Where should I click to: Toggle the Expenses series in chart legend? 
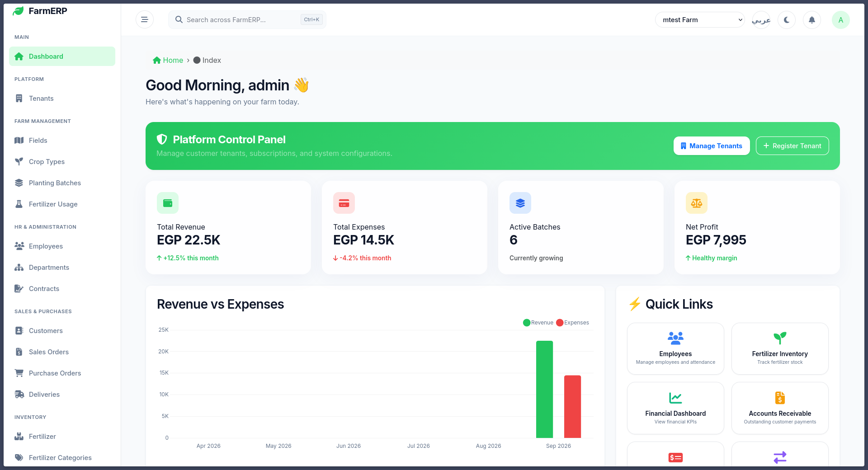point(572,323)
